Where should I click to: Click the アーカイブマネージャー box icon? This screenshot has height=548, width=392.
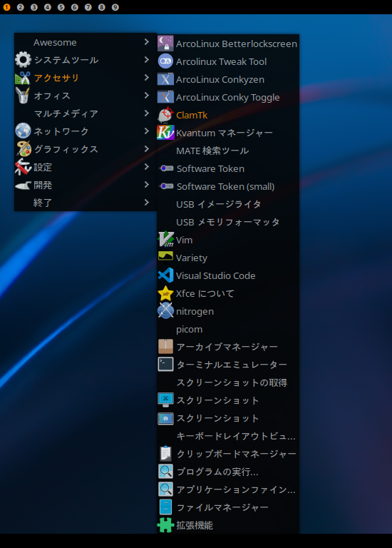click(x=165, y=347)
